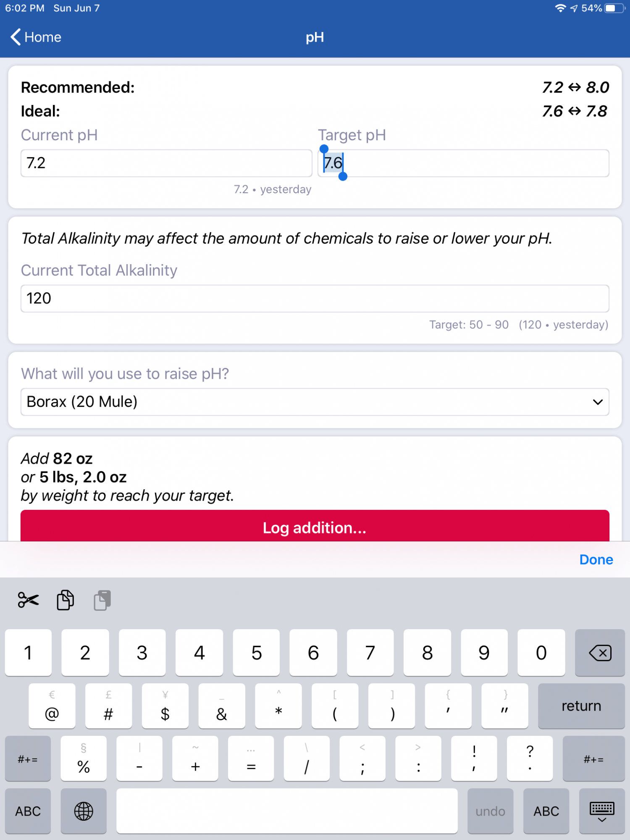This screenshot has width=630, height=840.
Task: Toggle left #+= symbols keyboard key
Action: [28, 759]
